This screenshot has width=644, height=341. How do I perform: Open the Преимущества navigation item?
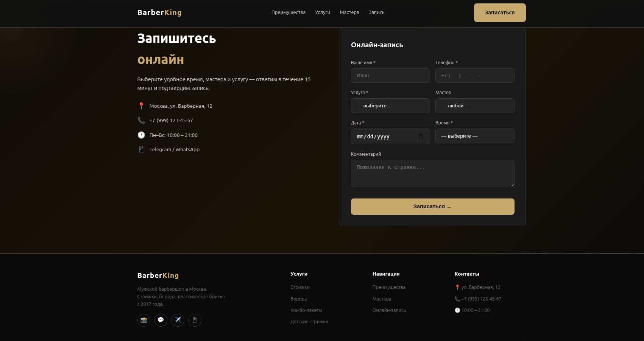(x=288, y=12)
